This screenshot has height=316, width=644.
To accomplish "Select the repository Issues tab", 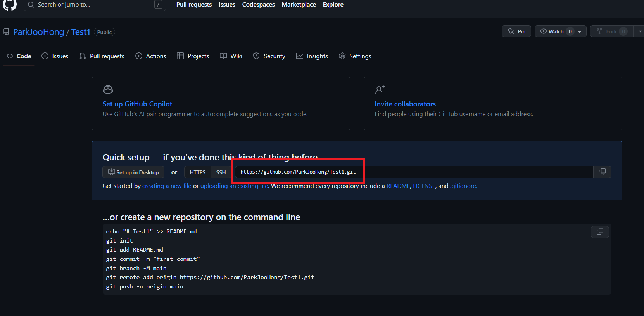I will [x=55, y=56].
